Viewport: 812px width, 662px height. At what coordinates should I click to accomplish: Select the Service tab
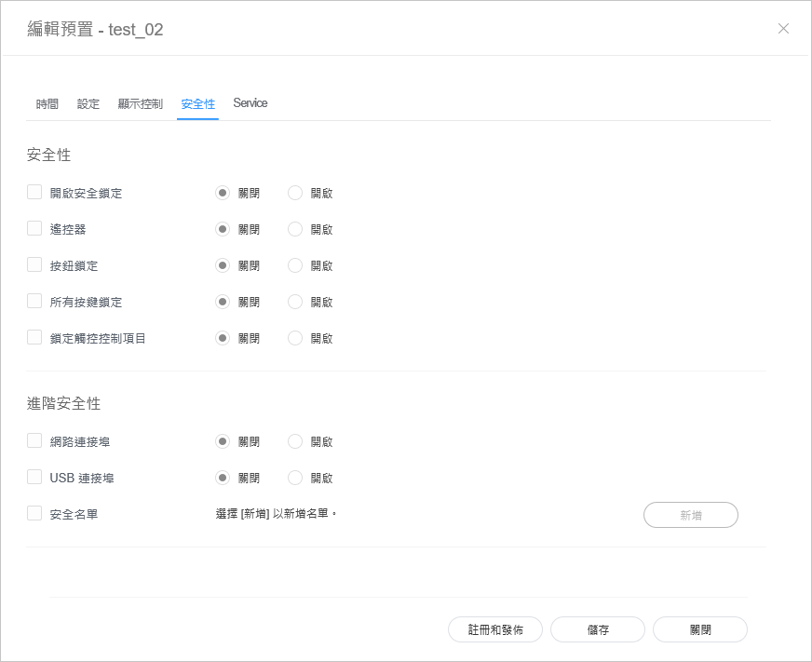click(x=250, y=103)
